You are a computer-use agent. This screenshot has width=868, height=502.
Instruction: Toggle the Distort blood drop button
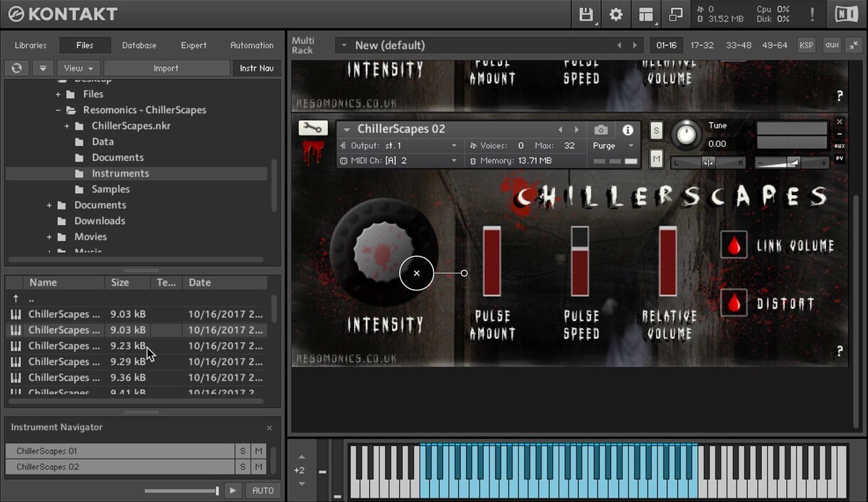(734, 303)
